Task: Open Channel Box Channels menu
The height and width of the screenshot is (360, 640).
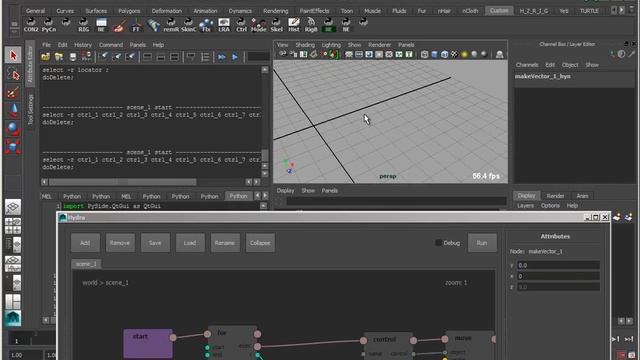Action: (527, 65)
